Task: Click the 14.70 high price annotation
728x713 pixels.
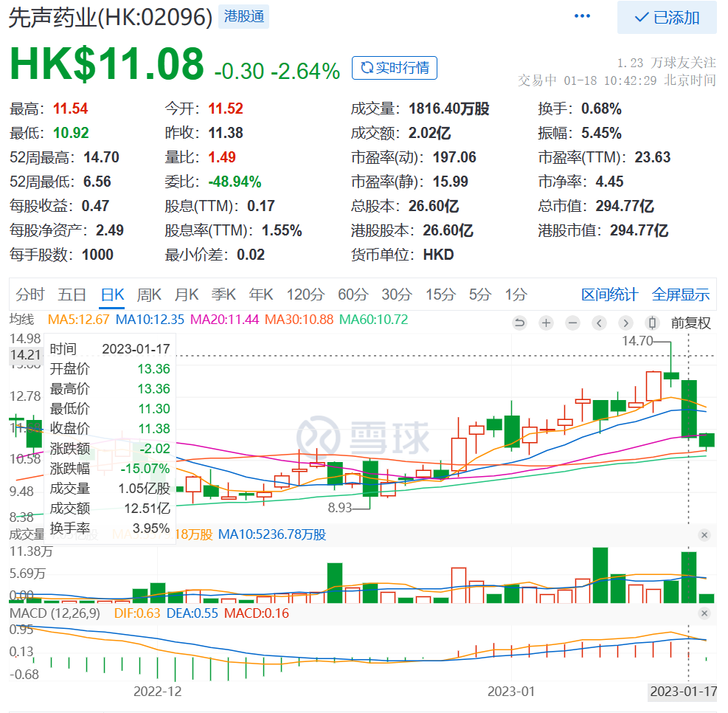Action: [637, 341]
